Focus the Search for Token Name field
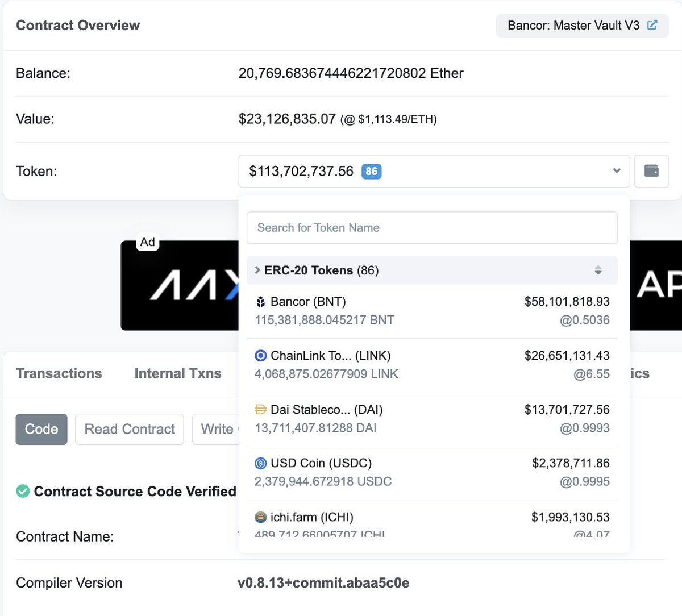The height and width of the screenshot is (616, 682). pos(432,228)
